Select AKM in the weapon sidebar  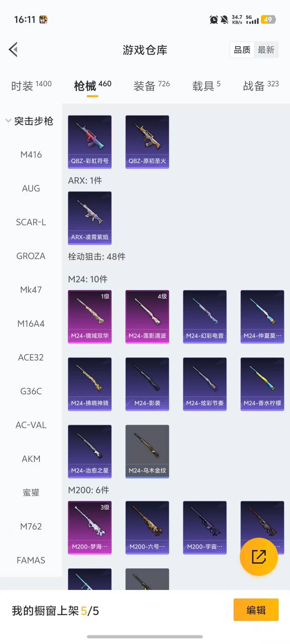tap(31, 459)
